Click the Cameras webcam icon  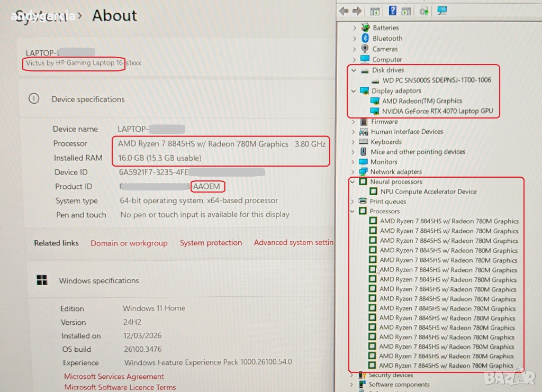coord(365,49)
